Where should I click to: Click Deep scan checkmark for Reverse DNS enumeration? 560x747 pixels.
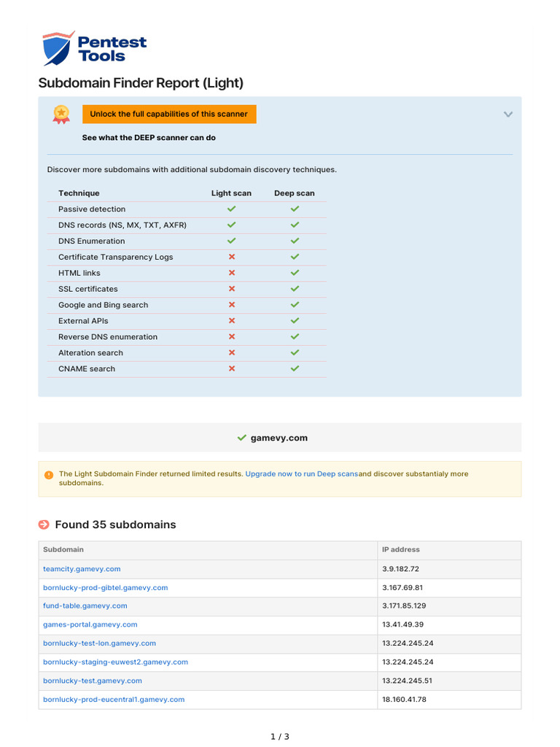click(295, 337)
